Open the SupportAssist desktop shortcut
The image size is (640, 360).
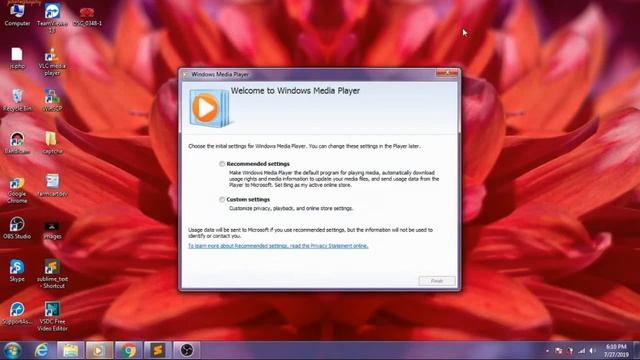[x=17, y=313]
